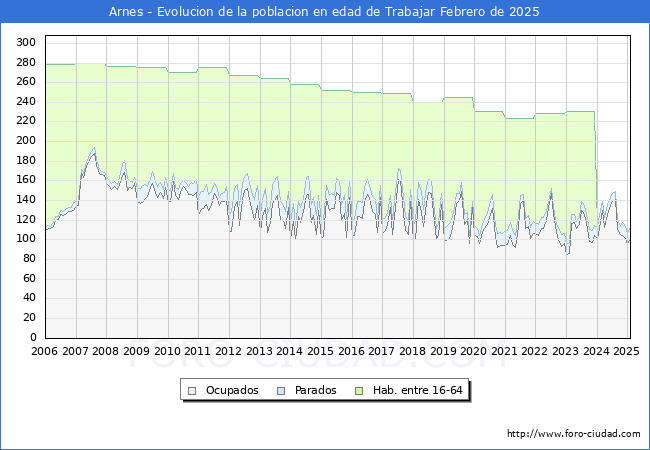Click the 120 y-axis value
The width and height of the screenshot is (650, 450).
[x=26, y=219]
